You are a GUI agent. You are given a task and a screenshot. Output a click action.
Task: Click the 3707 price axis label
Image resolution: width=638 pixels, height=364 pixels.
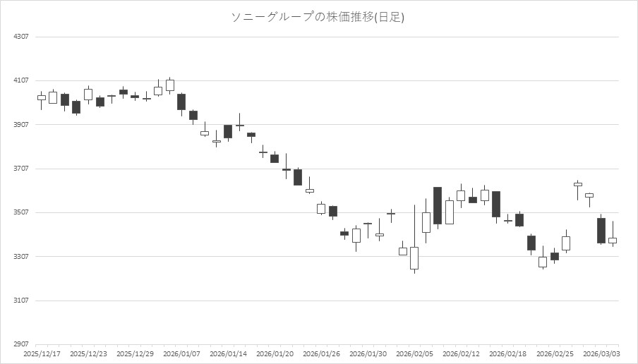point(22,169)
